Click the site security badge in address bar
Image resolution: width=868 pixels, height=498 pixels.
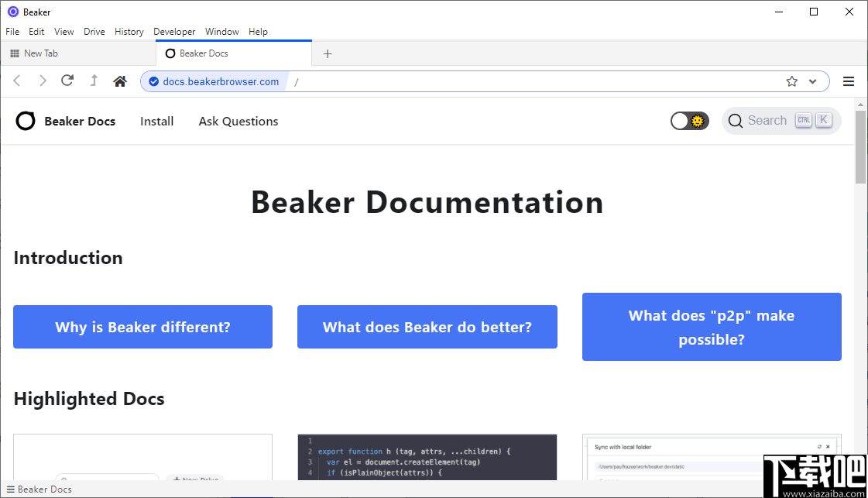tap(153, 81)
